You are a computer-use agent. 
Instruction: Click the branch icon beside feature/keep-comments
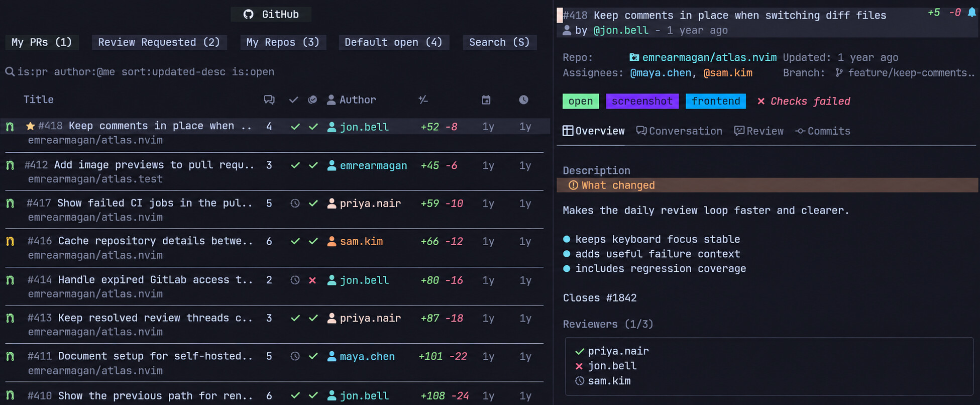click(x=839, y=73)
